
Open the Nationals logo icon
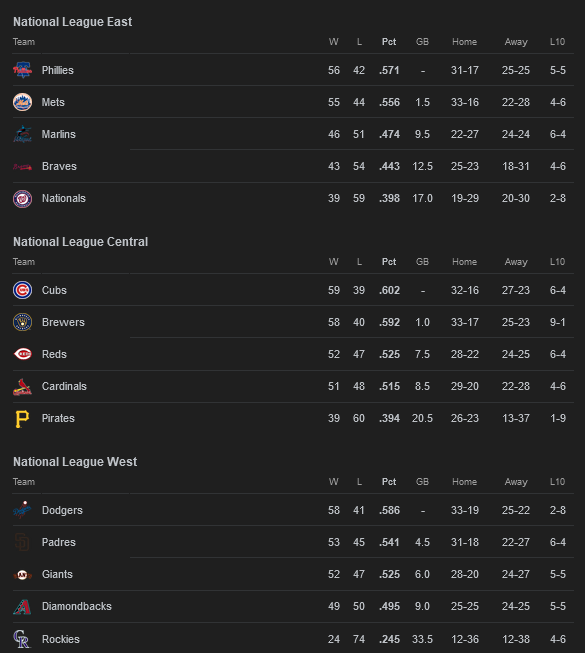[x=22, y=199]
